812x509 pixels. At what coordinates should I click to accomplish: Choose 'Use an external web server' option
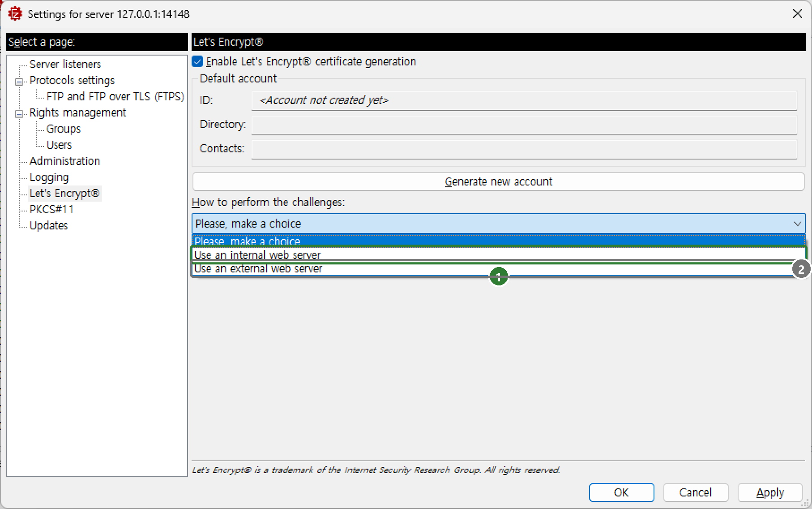click(x=498, y=269)
